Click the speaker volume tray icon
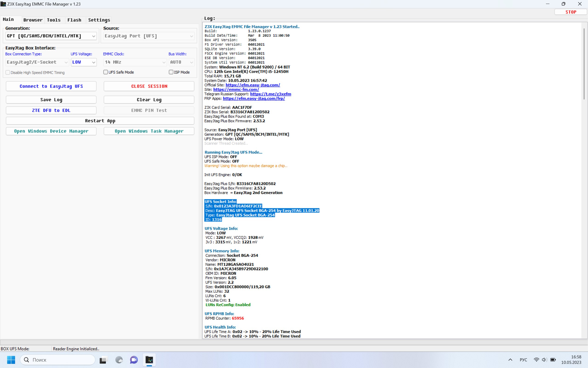The height and width of the screenshot is (368, 588). point(544,360)
